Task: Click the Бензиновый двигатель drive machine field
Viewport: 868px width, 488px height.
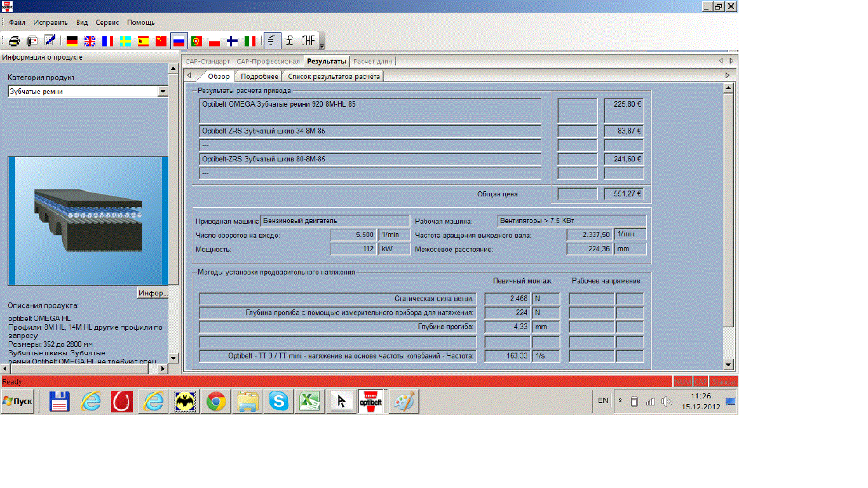Action: pyautogui.click(x=335, y=220)
